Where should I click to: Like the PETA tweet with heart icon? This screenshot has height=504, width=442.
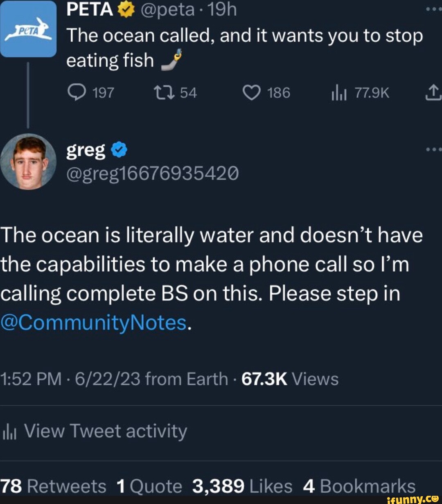[251, 93]
